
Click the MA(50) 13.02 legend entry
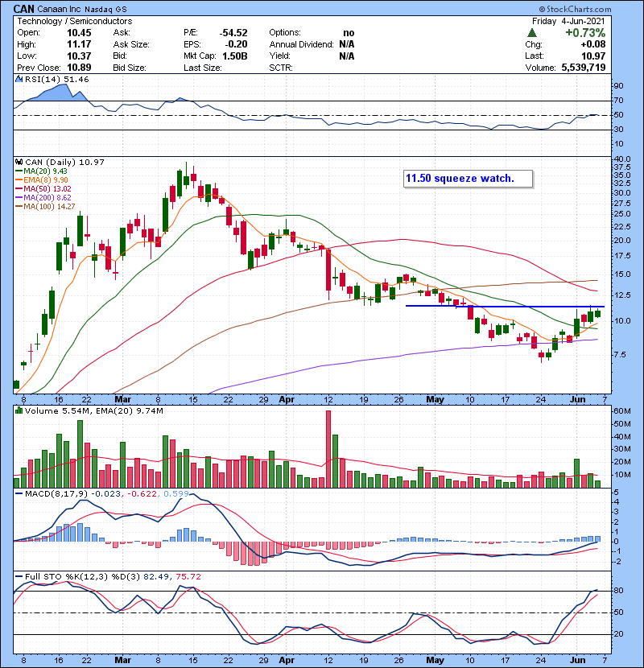click(43, 188)
